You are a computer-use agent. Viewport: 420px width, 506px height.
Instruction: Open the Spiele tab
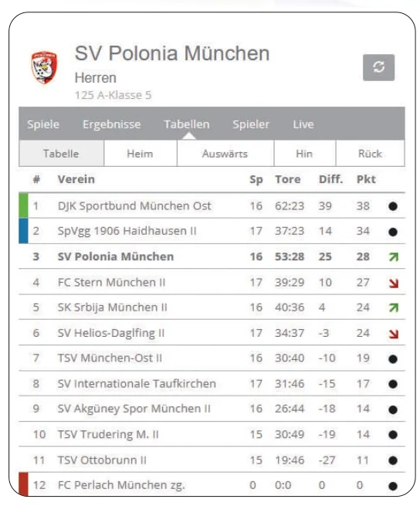pyautogui.click(x=43, y=124)
